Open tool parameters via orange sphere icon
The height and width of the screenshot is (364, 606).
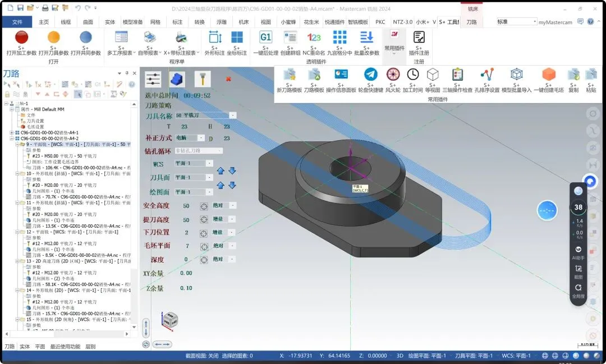53,38
